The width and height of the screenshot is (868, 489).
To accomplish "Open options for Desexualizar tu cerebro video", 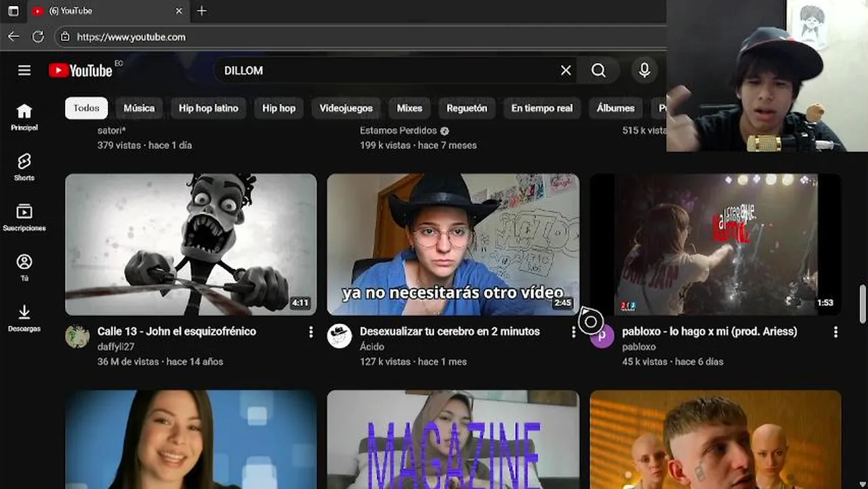I will (573, 331).
